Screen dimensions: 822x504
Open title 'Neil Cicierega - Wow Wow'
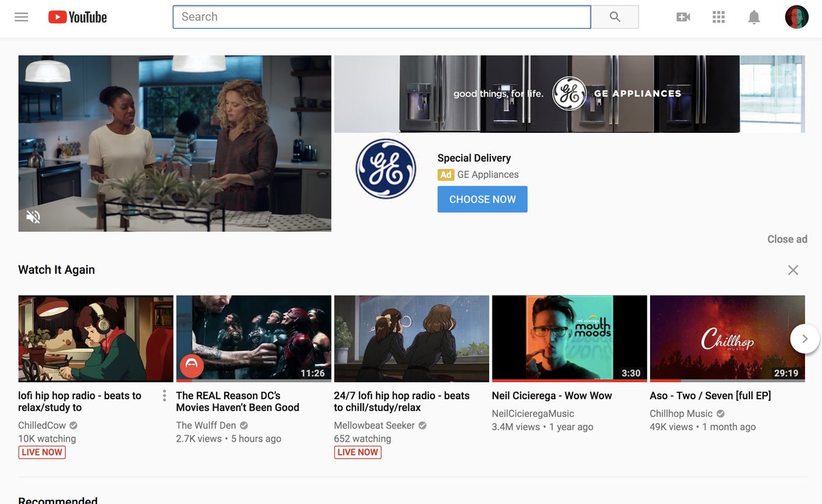click(x=552, y=396)
